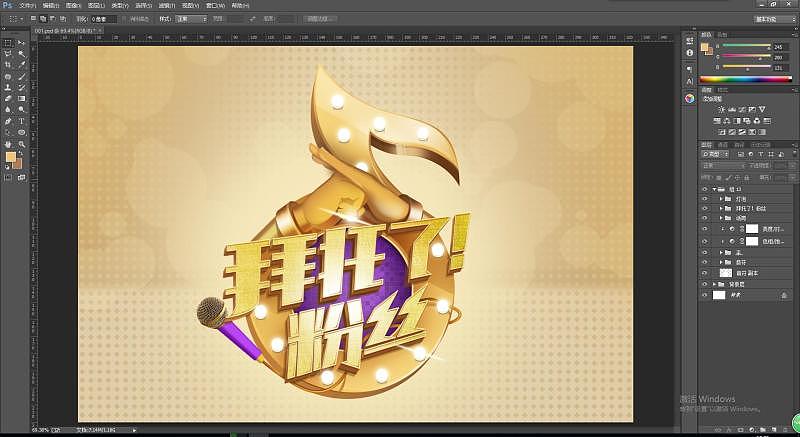Hide the 背景层 group
Screen dimensions: 800x437
tap(705, 284)
